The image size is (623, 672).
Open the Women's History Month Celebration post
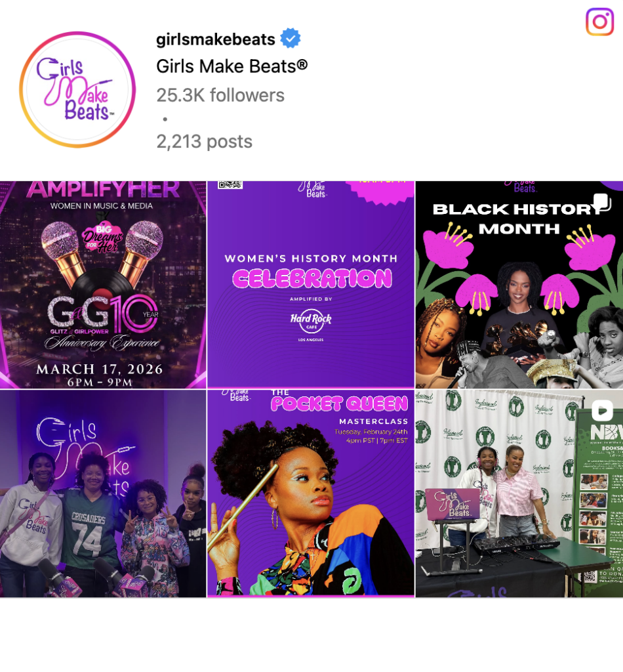click(x=311, y=285)
